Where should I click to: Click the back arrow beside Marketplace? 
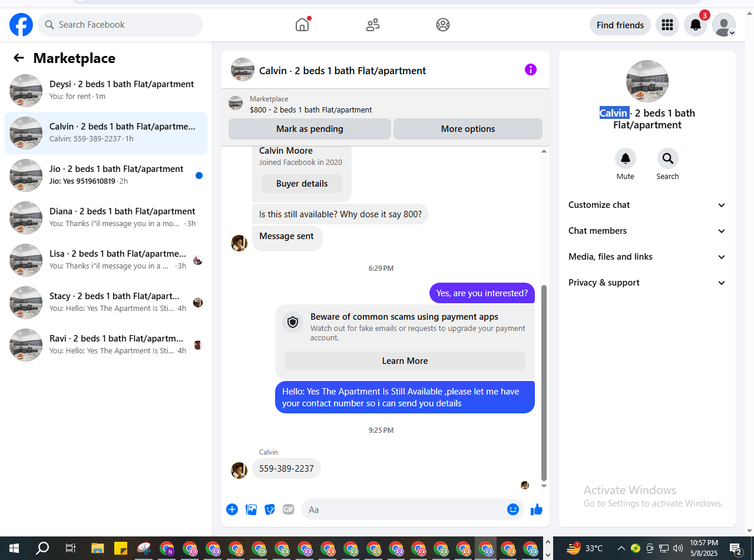coord(19,58)
